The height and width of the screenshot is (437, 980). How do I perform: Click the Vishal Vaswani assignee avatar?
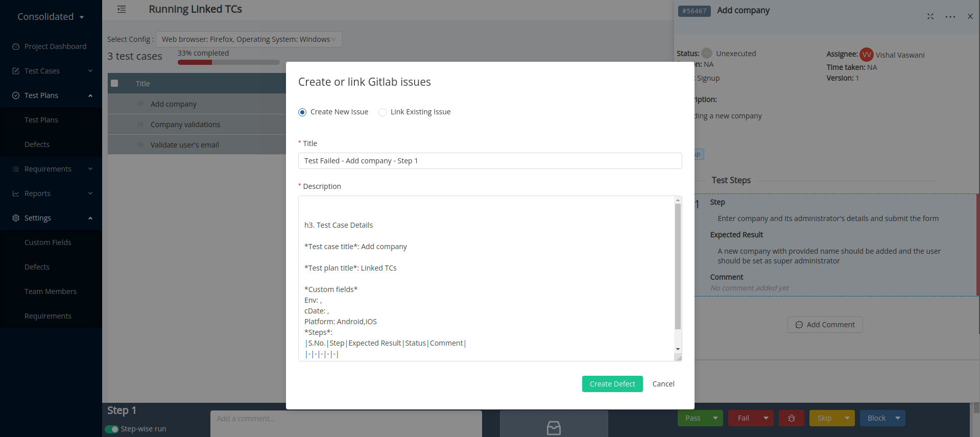pyautogui.click(x=867, y=55)
